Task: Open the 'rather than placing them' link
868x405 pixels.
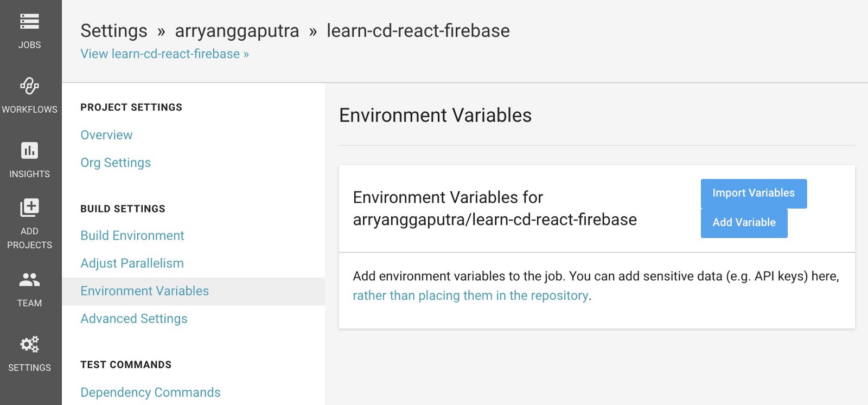Action: click(x=470, y=295)
